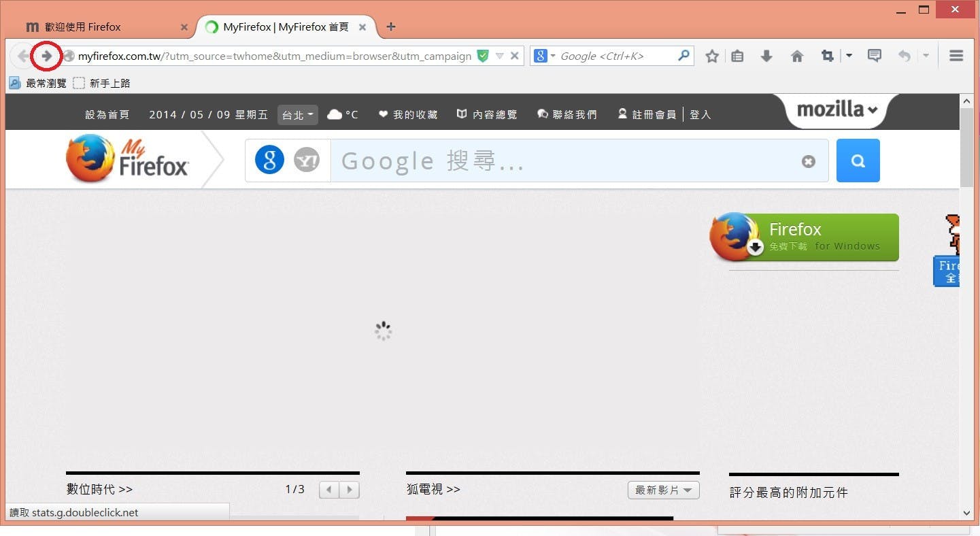Open the Firefox hamburger menu
The image size is (980, 536).
(x=956, y=56)
